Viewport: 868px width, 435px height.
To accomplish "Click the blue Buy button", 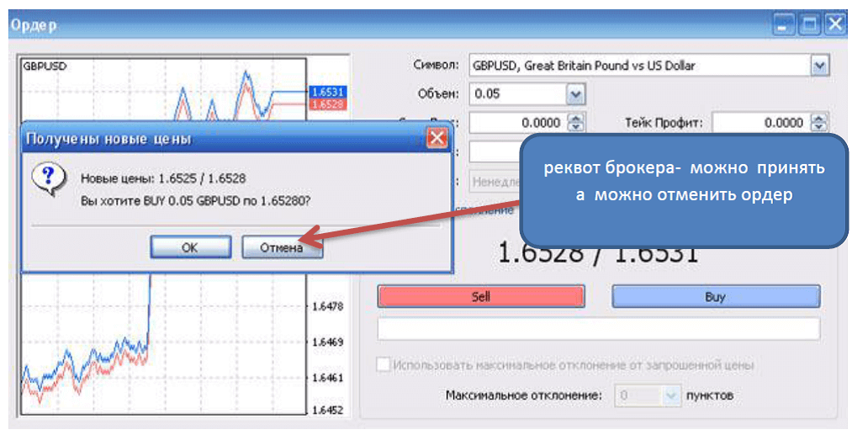I will tap(715, 296).
